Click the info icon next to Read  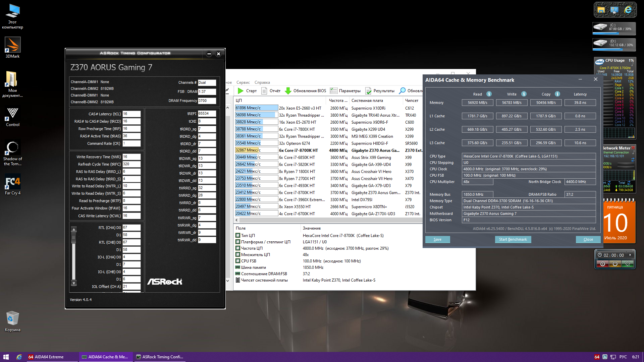click(489, 94)
